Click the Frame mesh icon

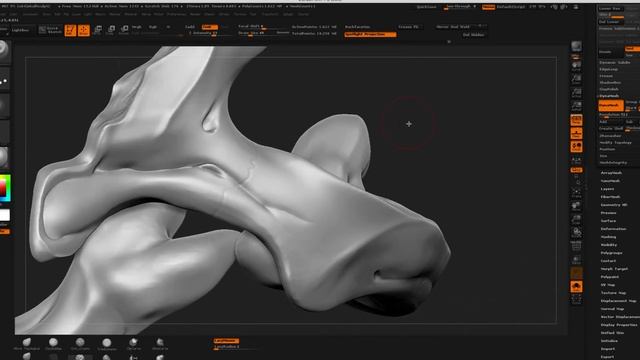pyautogui.click(x=576, y=193)
